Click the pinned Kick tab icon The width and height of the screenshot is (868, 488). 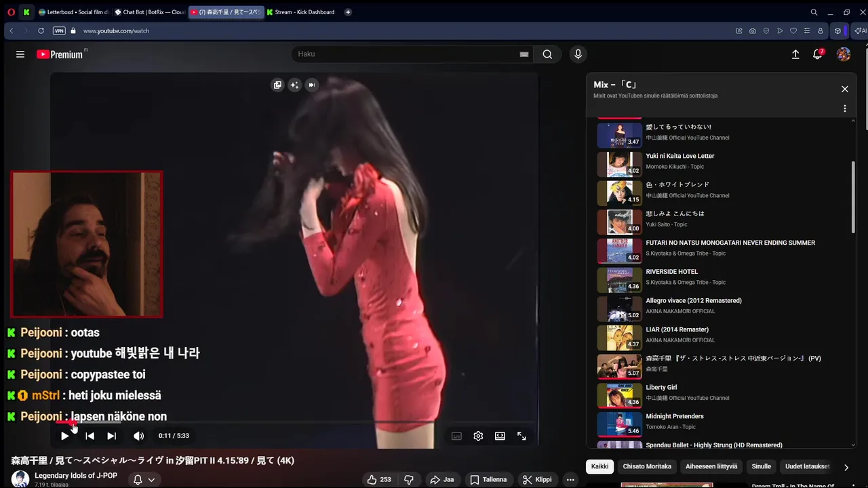pos(26,12)
